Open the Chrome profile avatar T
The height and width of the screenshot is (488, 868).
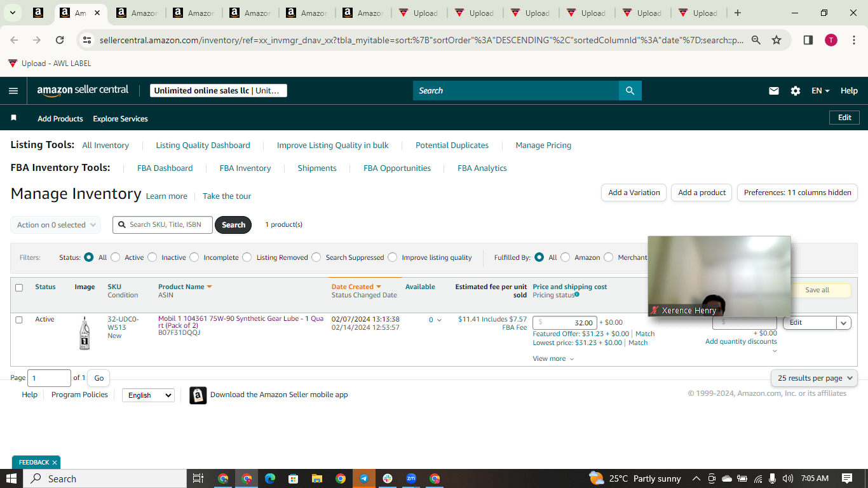coord(831,40)
